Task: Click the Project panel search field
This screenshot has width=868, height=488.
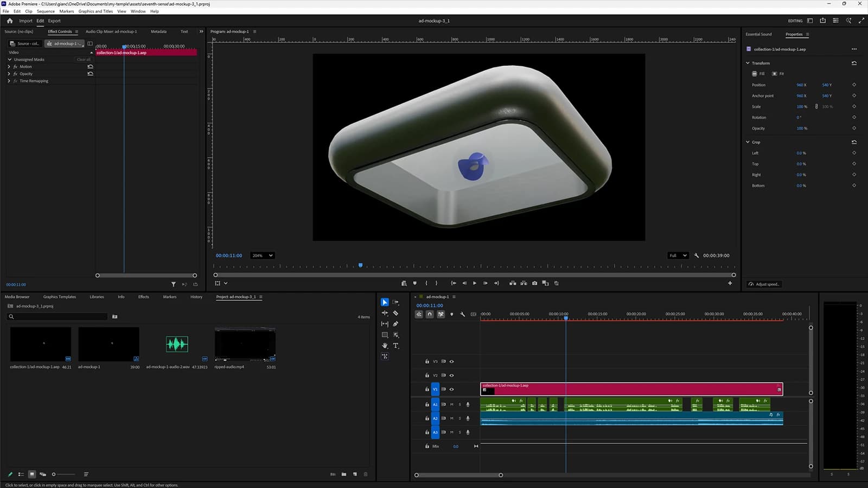Action: pos(57,316)
